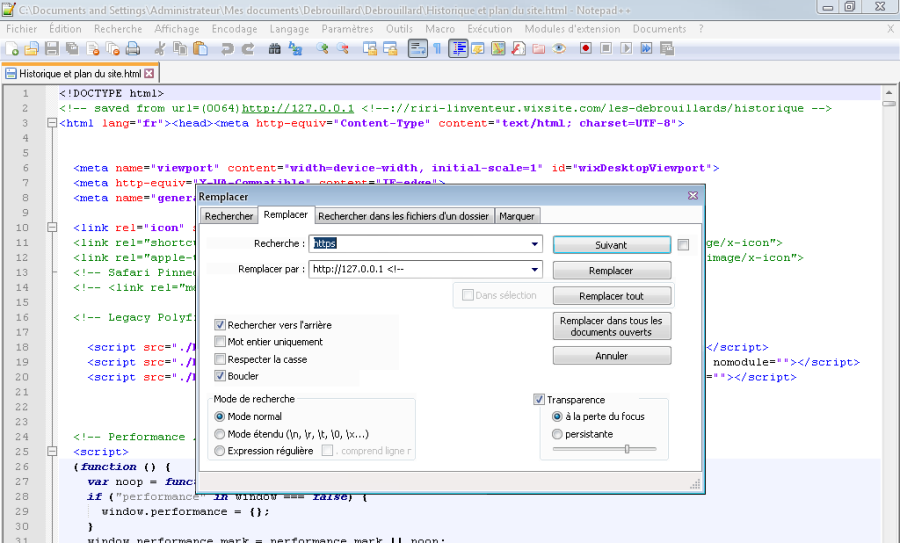This screenshot has width=900, height=543.
Task: Click the Close all documents toolbar icon
Action: (x=113, y=49)
